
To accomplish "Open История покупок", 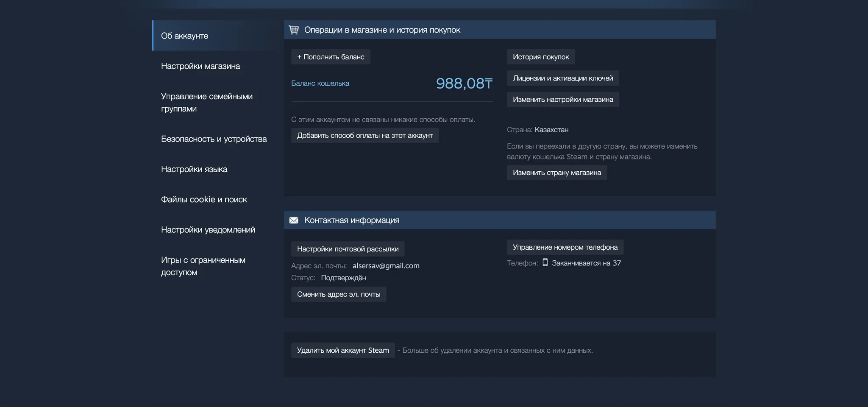I will click(541, 57).
